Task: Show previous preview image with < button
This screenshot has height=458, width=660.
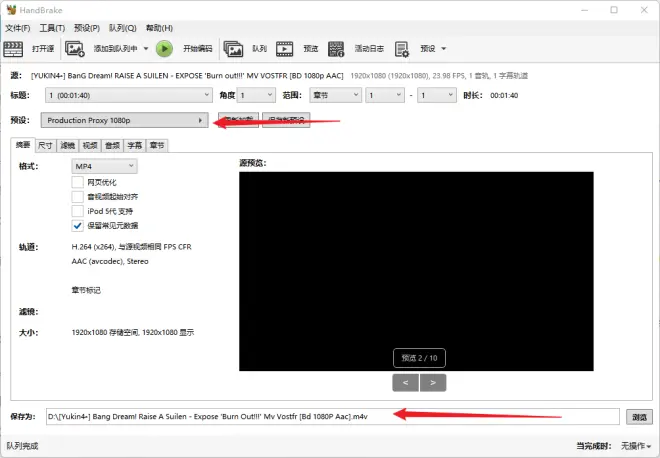Action: (x=405, y=383)
